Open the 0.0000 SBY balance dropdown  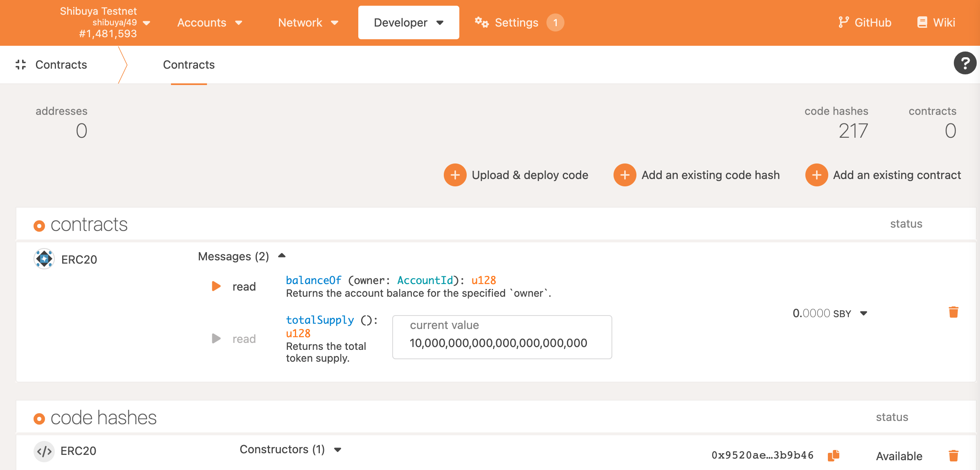coord(863,313)
